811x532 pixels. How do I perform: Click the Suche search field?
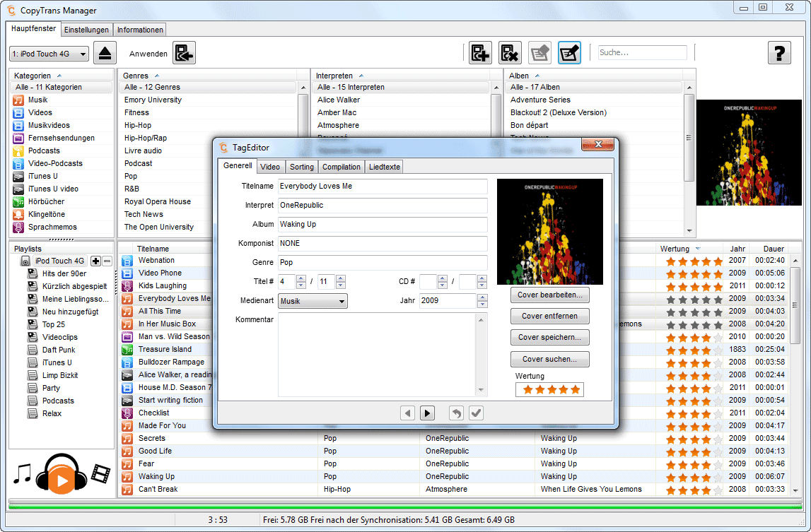pos(643,53)
